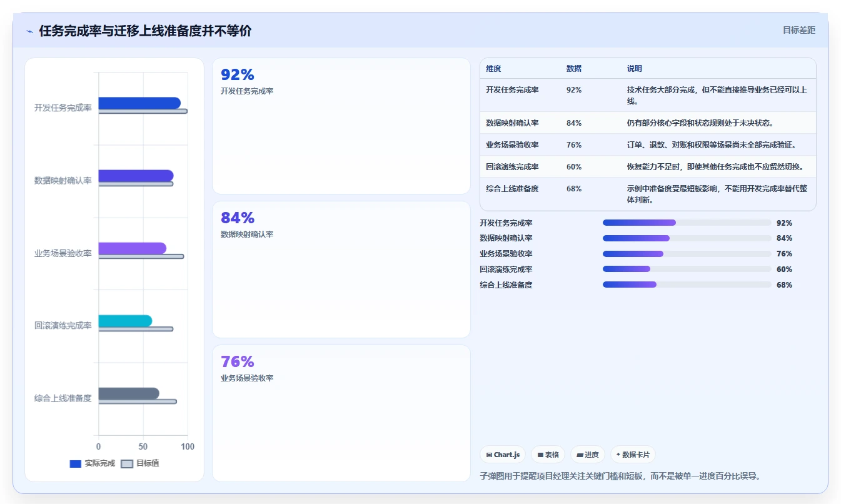Screen dimensions: 841x504
Task: Click the 综合上线准备度 table row name
Action: coord(512,188)
